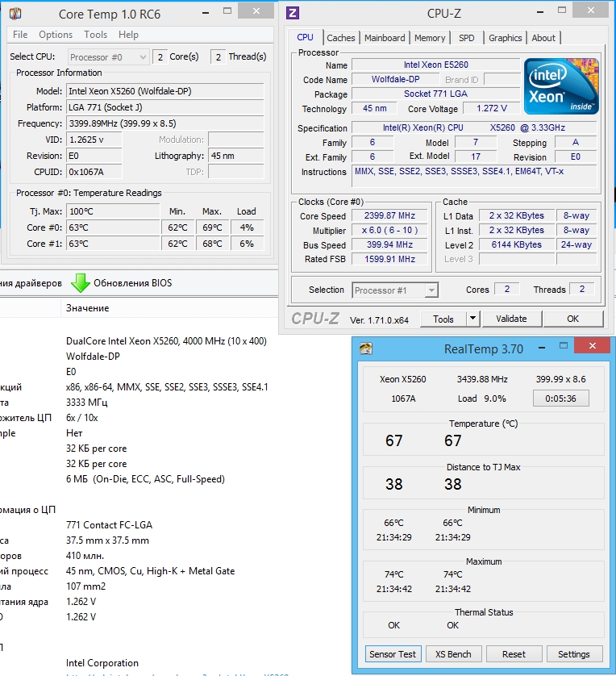
Task: Open RealTemp Settings
Action: (574, 654)
